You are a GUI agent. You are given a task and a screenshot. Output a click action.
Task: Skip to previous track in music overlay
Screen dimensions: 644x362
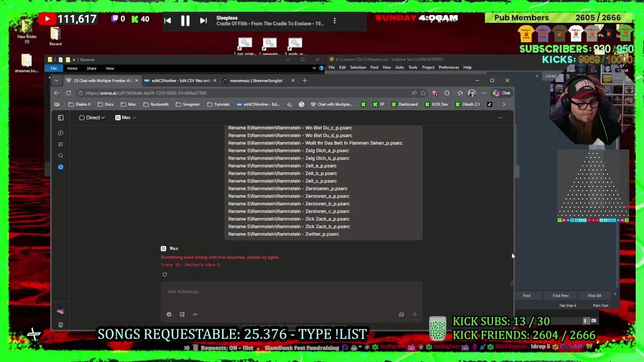[168, 21]
